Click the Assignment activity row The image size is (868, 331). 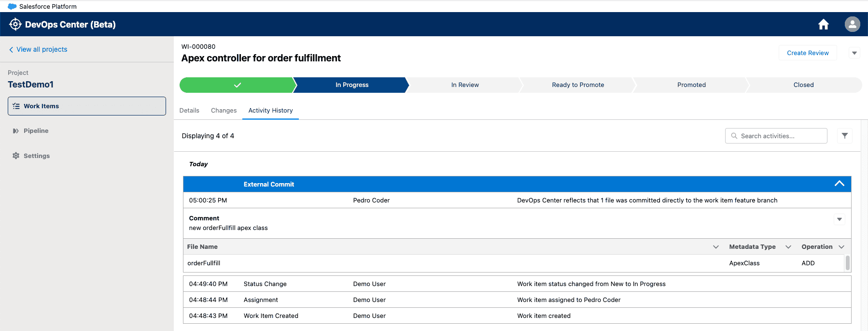517,300
